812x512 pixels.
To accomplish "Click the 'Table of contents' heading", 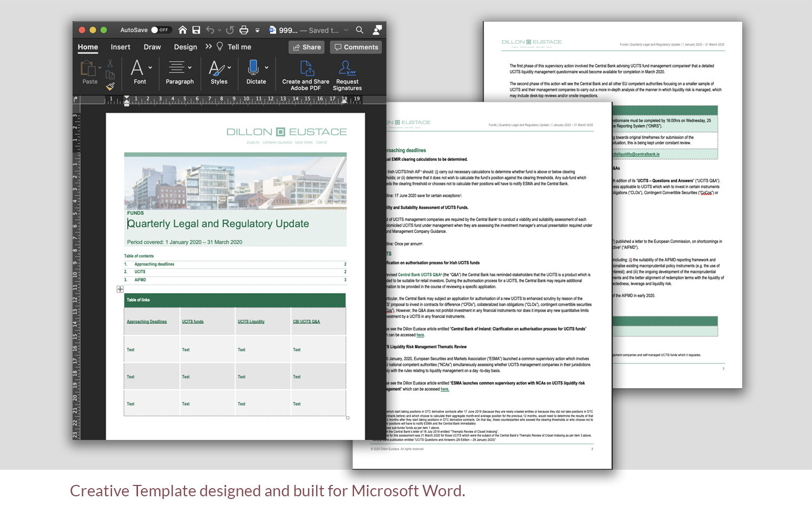I will tap(139, 256).
